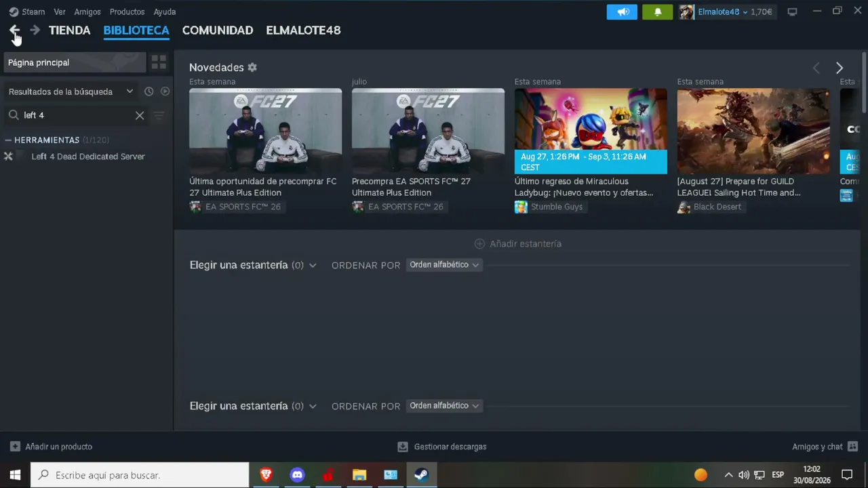This screenshot has width=868, height=488.
Task: Click the Windows taskbar search box
Action: coord(140,475)
